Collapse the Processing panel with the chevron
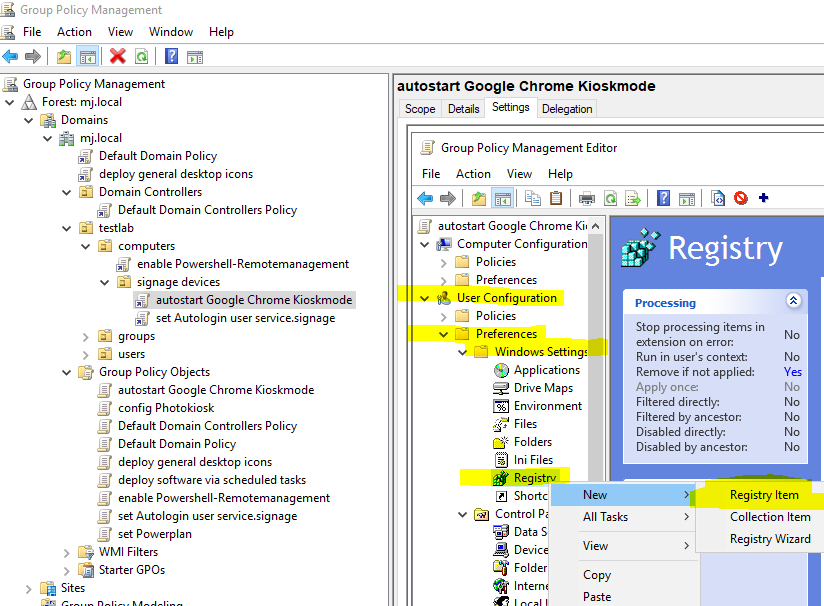This screenshot has width=824, height=606. 794,301
